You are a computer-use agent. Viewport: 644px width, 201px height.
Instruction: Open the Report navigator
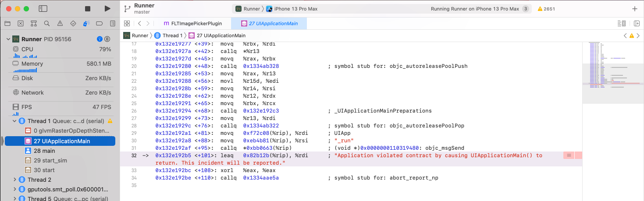pyautogui.click(x=113, y=23)
